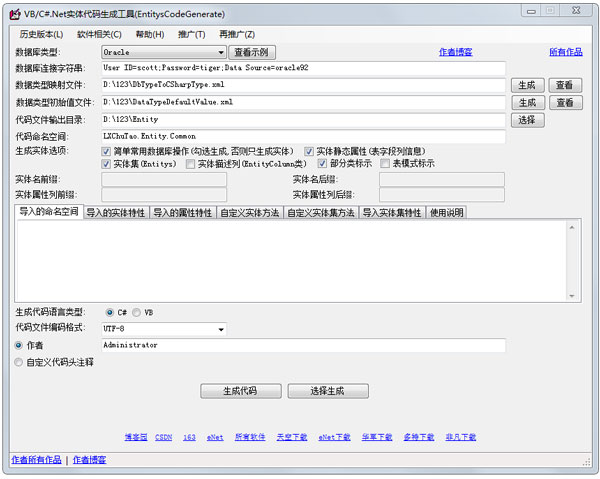Select the 自定义代码头注释 radio option

(x=19, y=362)
